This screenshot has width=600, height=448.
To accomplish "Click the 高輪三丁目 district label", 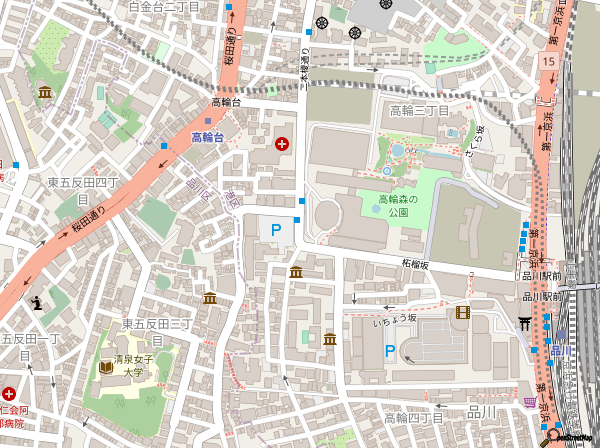I will 422,109.
